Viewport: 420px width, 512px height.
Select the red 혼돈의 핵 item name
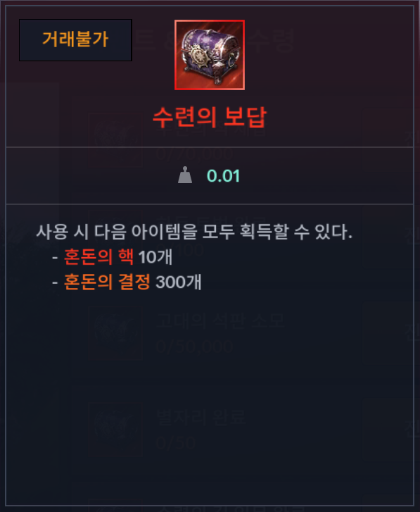(x=98, y=256)
